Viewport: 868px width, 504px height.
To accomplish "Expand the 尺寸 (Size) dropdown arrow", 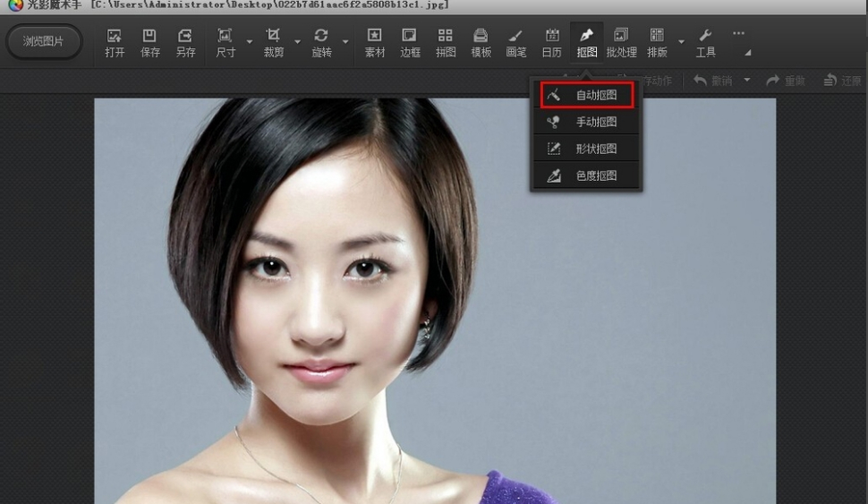I will click(x=249, y=41).
